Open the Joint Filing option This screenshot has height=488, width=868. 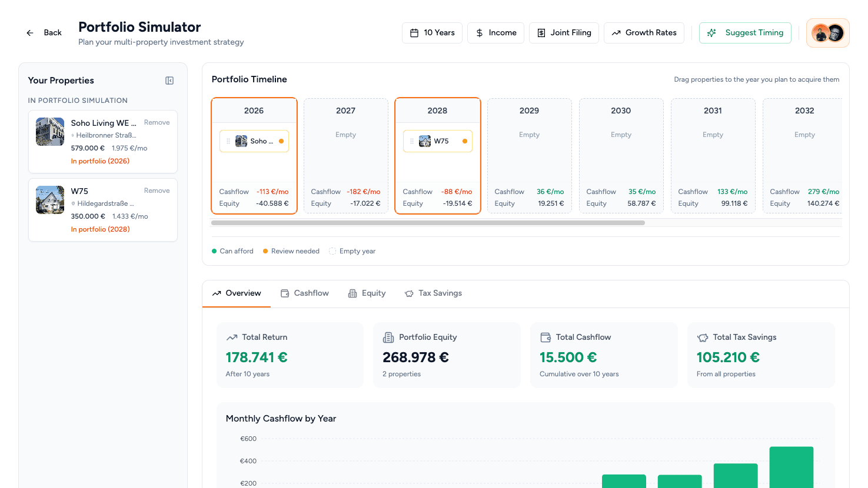pyautogui.click(x=564, y=33)
